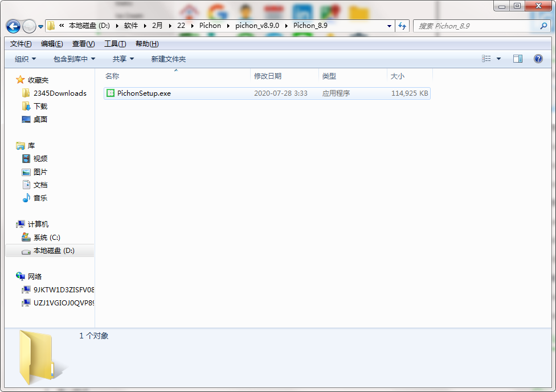The width and height of the screenshot is (556, 392).
Task: Click 22 breadcrumb segment
Action: click(181, 26)
